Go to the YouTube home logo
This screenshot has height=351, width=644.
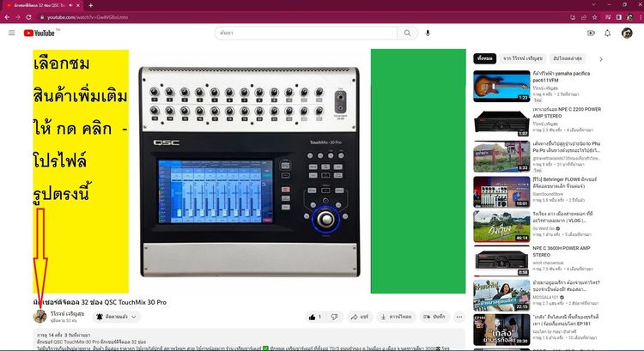(x=39, y=33)
